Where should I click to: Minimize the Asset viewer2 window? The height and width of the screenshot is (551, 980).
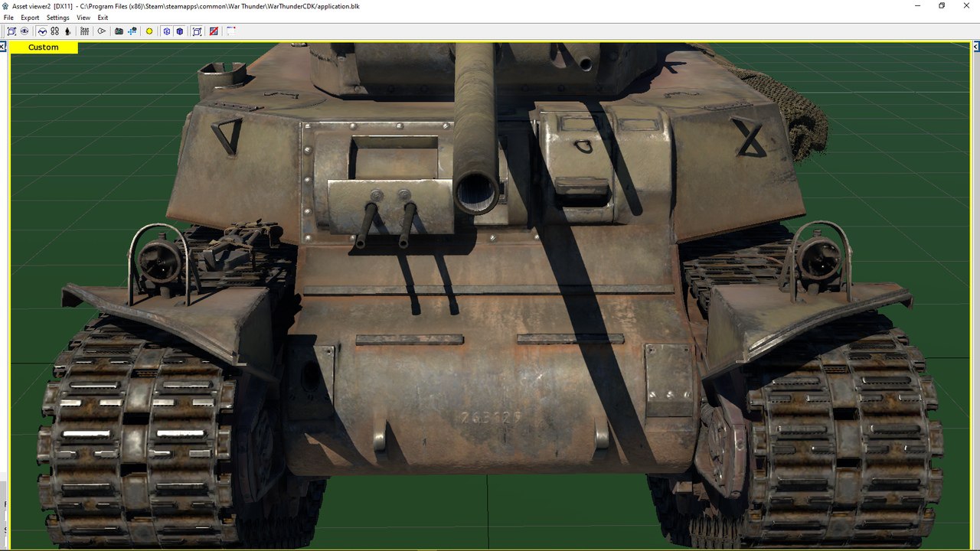917,5
